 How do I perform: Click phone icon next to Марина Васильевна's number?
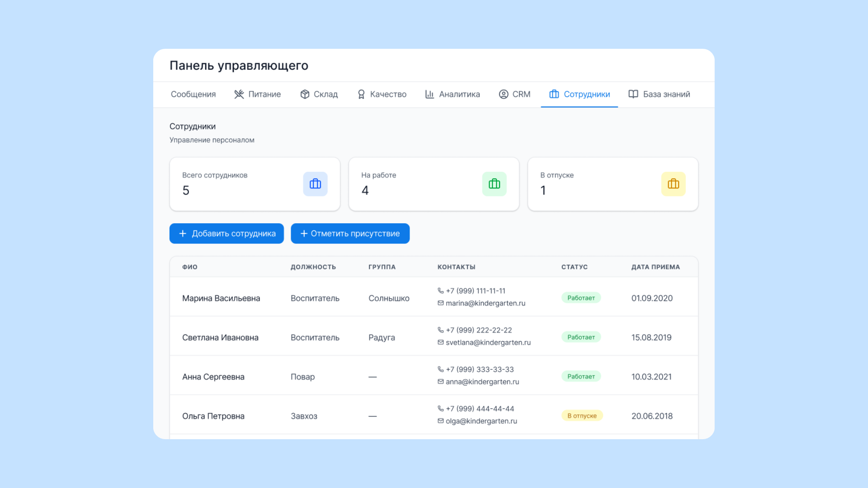coord(440,291)
